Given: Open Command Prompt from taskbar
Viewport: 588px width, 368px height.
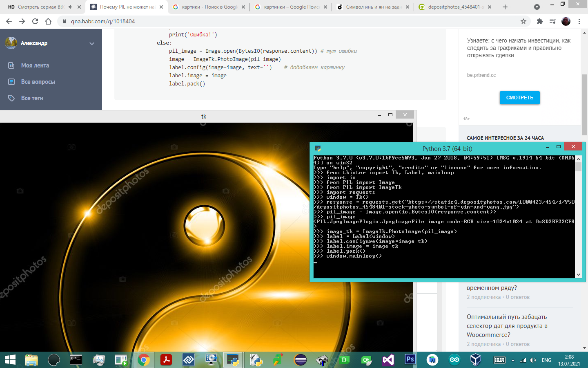Looking at the screenshot, I should [76, 360].
